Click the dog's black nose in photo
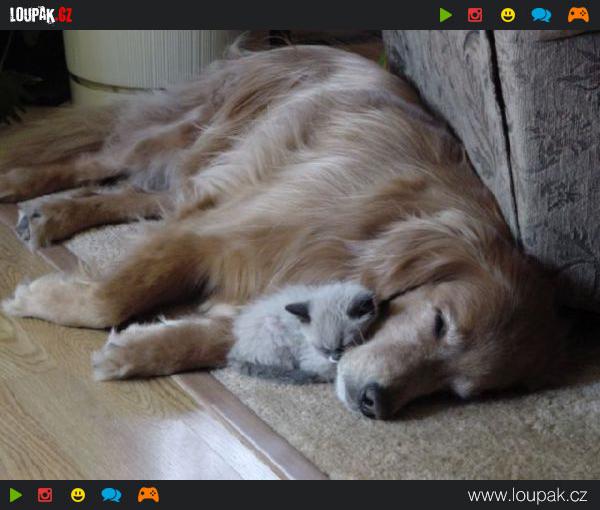 click(373, 400)
